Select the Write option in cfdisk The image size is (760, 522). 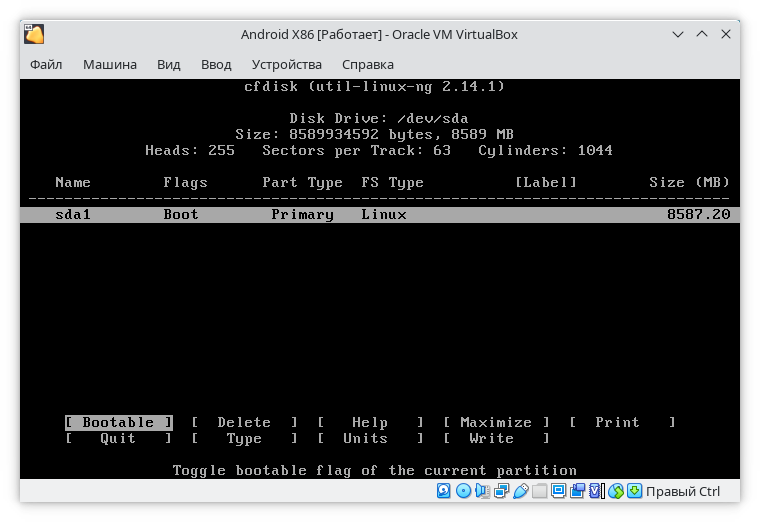coord(491,439)
